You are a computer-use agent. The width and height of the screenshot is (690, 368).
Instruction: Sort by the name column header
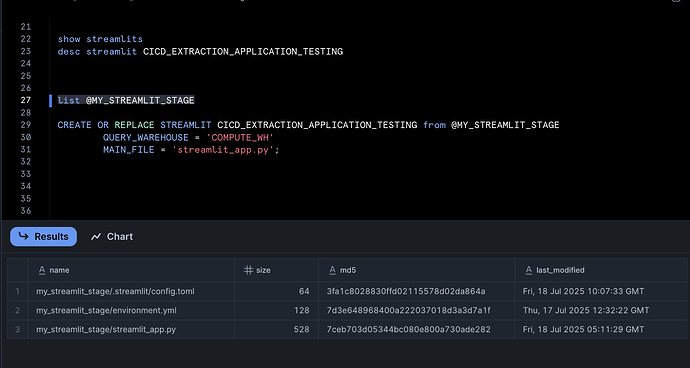click(131, 270)
